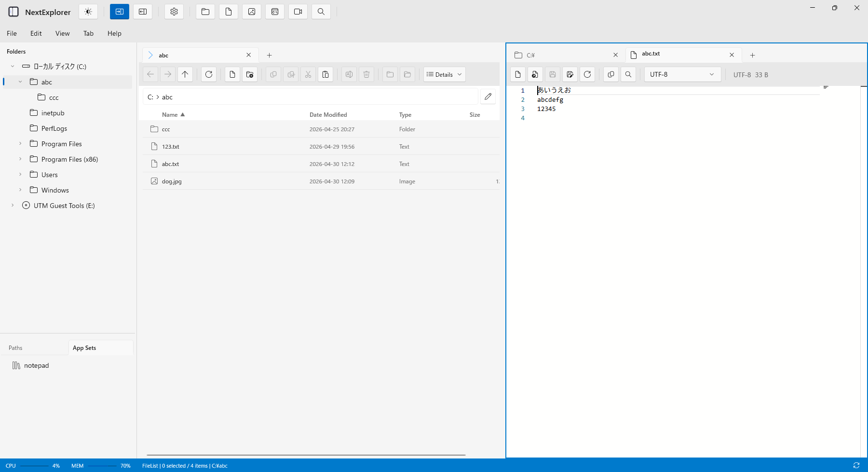Open the Edit menu
The width and height of the screenshot is (868, 472).
36,33
